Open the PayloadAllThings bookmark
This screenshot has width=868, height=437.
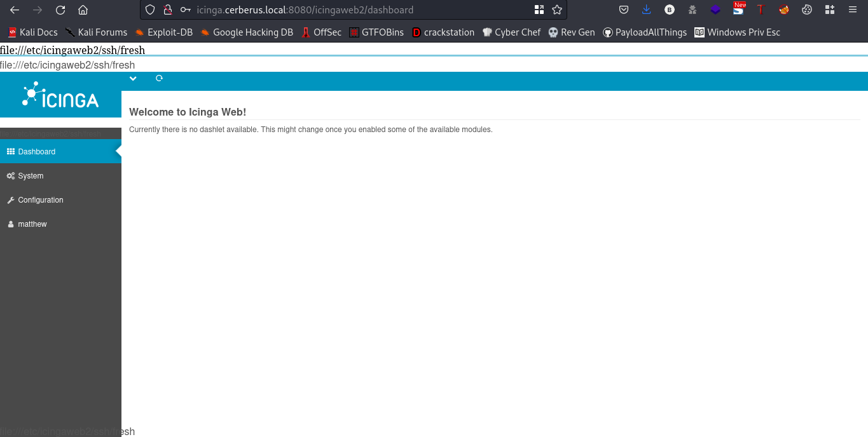click(x=645, y=32)
